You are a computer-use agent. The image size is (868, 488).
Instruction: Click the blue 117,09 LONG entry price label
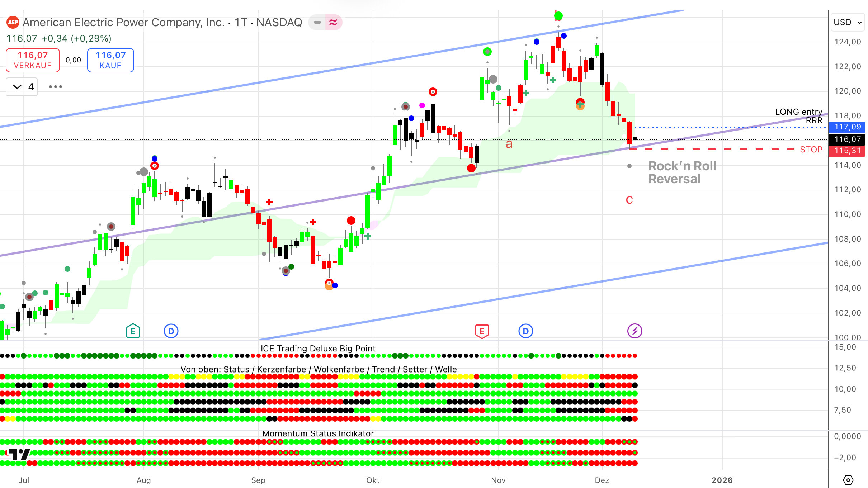(847, 127)
